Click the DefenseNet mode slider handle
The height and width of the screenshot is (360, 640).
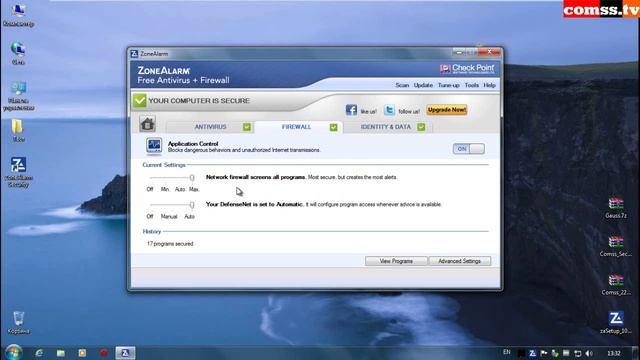point(192,205)
